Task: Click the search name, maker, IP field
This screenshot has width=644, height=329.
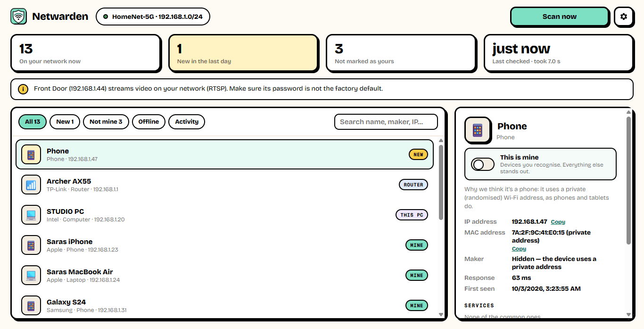Action: [x=386, y=122]
